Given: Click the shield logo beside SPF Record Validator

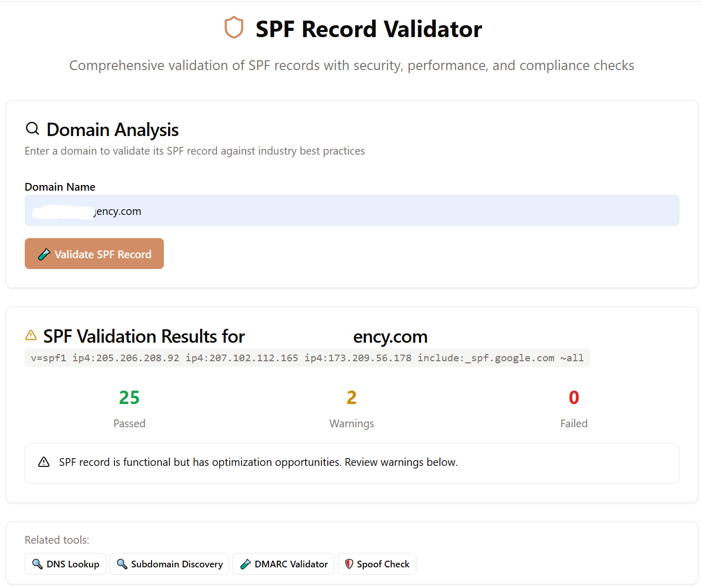Looking at the screenshot, I should (233, 28).
